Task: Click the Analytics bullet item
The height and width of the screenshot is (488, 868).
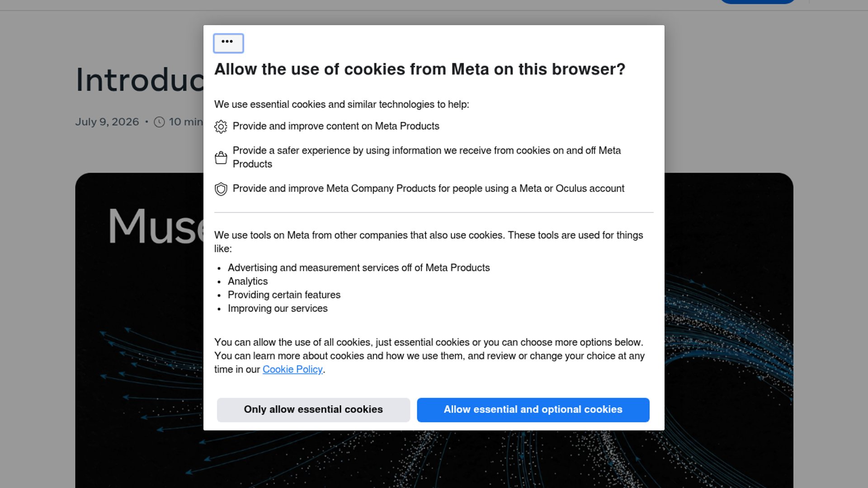Action: coord(248,282)
